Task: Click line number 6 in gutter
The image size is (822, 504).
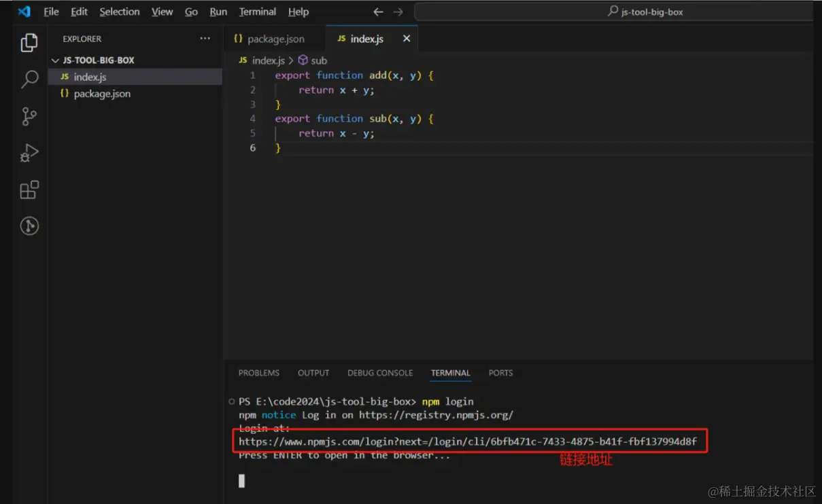Action: pos(253,147)
